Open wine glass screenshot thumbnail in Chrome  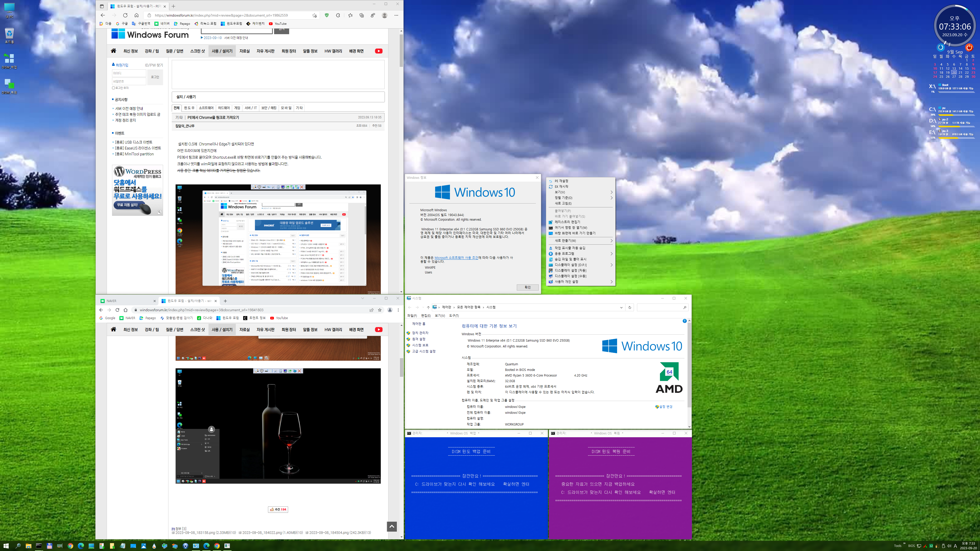(x=278, y=426)
